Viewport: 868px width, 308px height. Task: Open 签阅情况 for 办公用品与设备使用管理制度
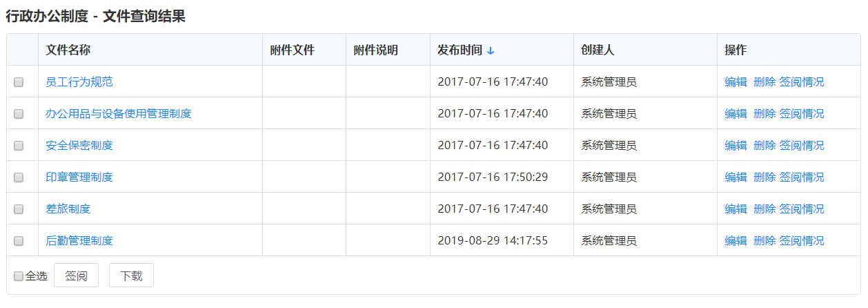(802, 114)
